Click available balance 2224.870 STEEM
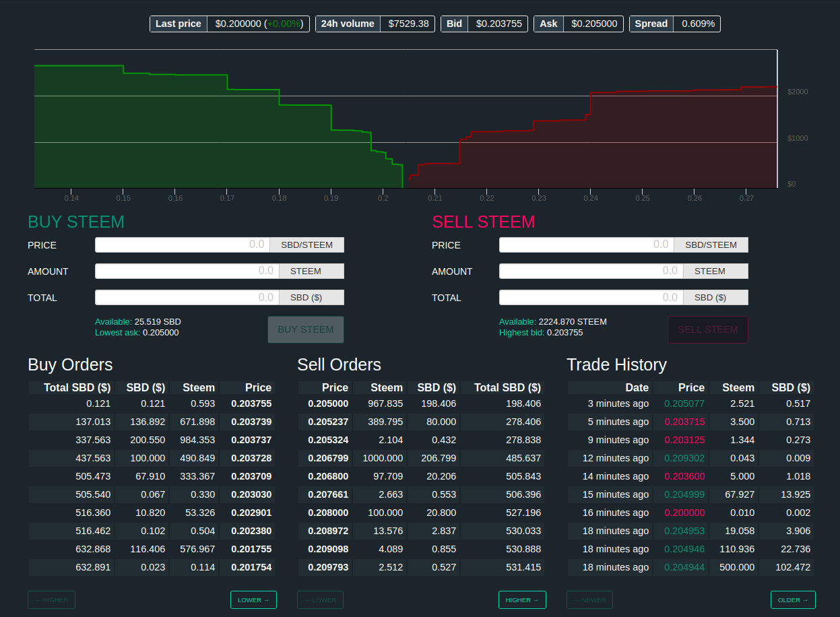Screen dimensions: 840x617 coord(573,322)
